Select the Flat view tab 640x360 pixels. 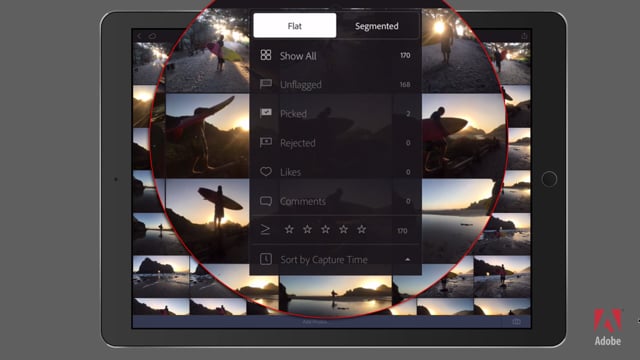coord(294,26)
